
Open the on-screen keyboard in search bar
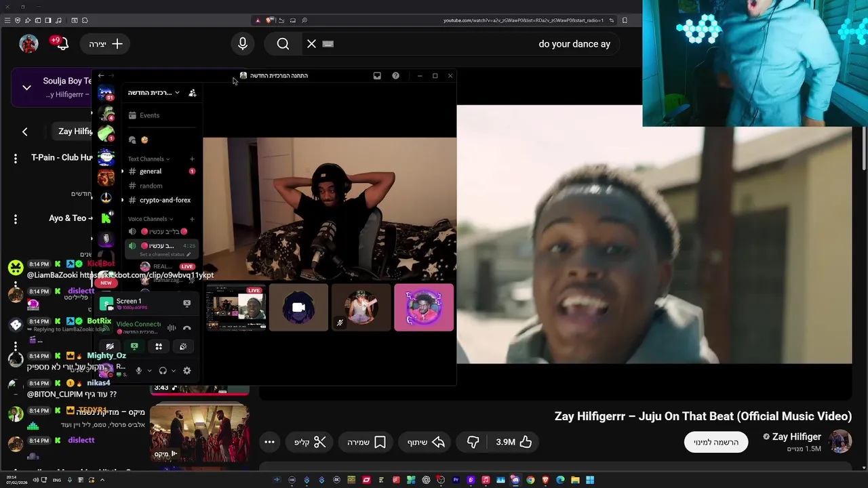pyautogui.click(x=328, y=43)
